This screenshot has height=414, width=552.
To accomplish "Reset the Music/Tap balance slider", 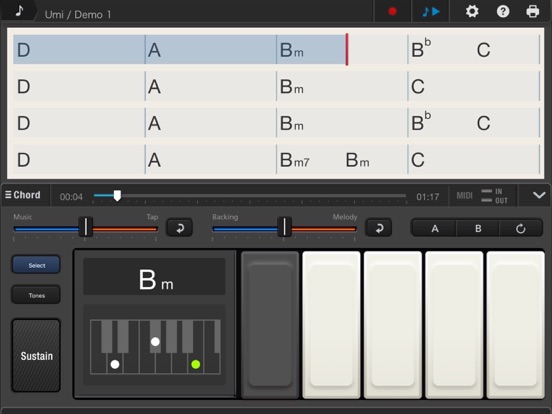I will [180, 228].
